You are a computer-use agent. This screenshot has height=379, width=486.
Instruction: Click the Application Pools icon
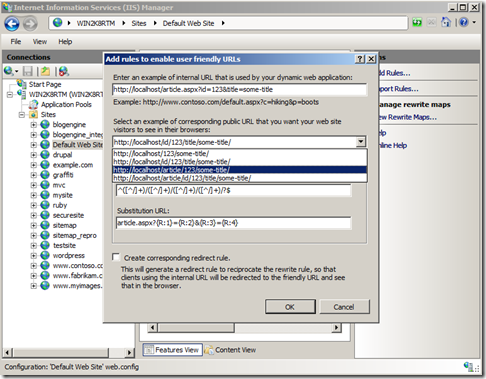33,104
